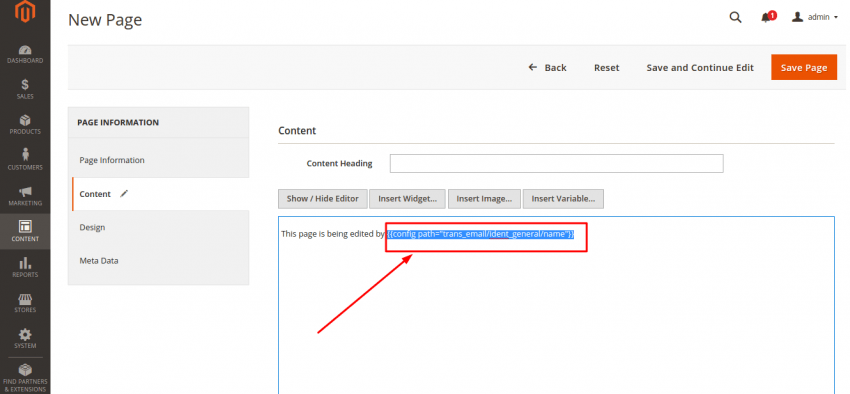850x394 pixels.
Task: Open the Stores storefront icon menu
Action: click(25, 299)
